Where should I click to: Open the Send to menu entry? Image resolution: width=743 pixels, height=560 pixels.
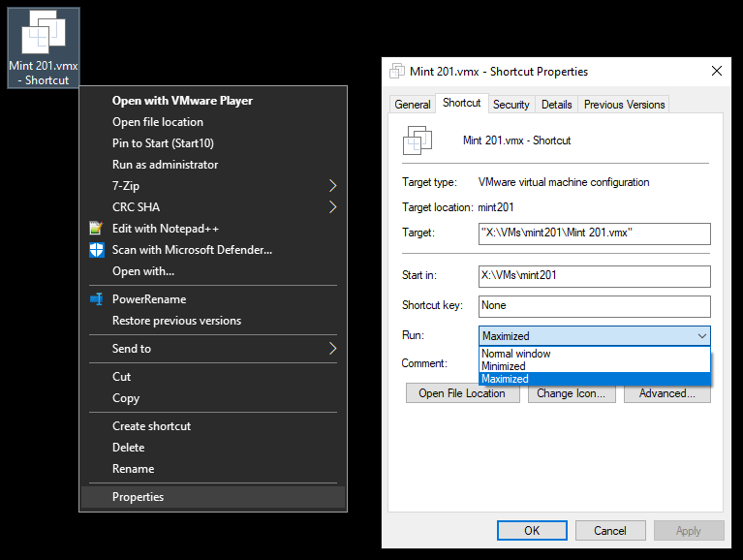click(x=213, y=349)
